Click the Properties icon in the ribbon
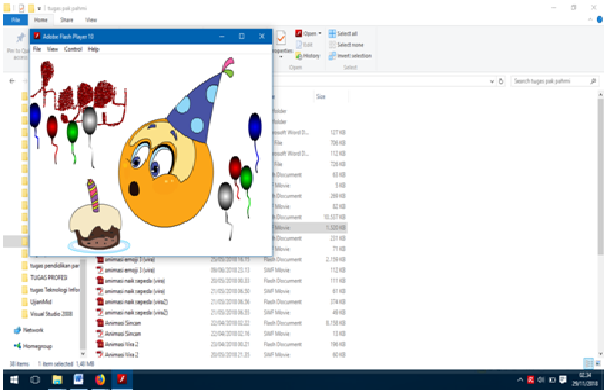Screen dimensions: 606x390 click(x=281, y=38)
